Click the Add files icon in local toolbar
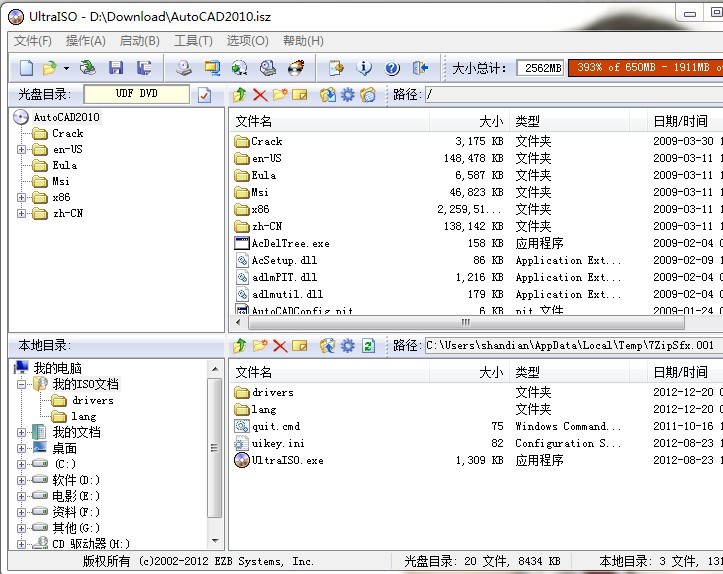Screen dimensions: 723x574 coord(327,346)
